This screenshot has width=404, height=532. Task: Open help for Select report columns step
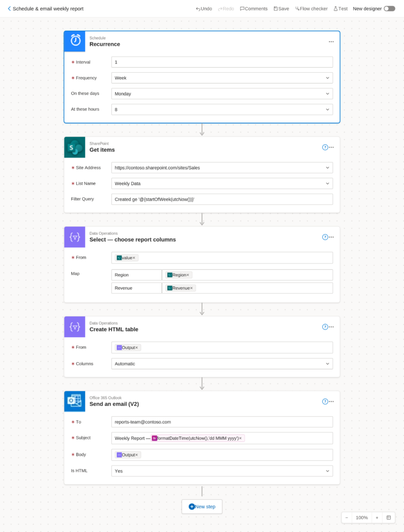click(x=325, y=237)
